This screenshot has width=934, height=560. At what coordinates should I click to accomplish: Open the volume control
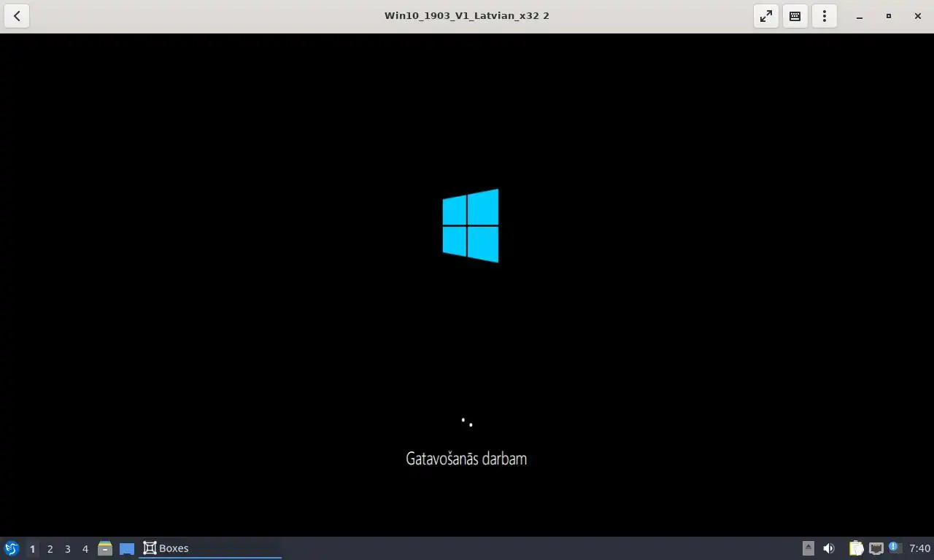[x=829, y=548]
